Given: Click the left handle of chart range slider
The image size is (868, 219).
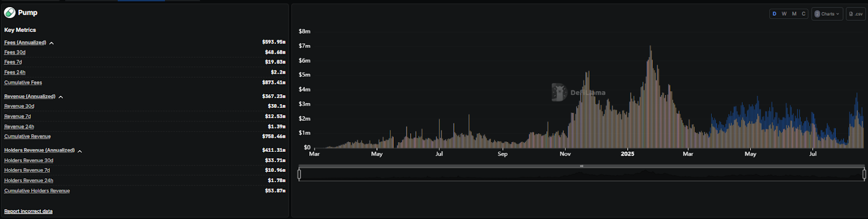Looking at the screenshot, I should point(299,174).
